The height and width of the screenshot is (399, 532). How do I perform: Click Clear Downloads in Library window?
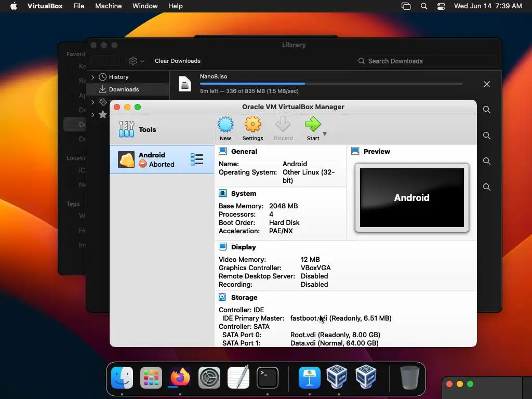pyautogui.click(x=178, y=61)
